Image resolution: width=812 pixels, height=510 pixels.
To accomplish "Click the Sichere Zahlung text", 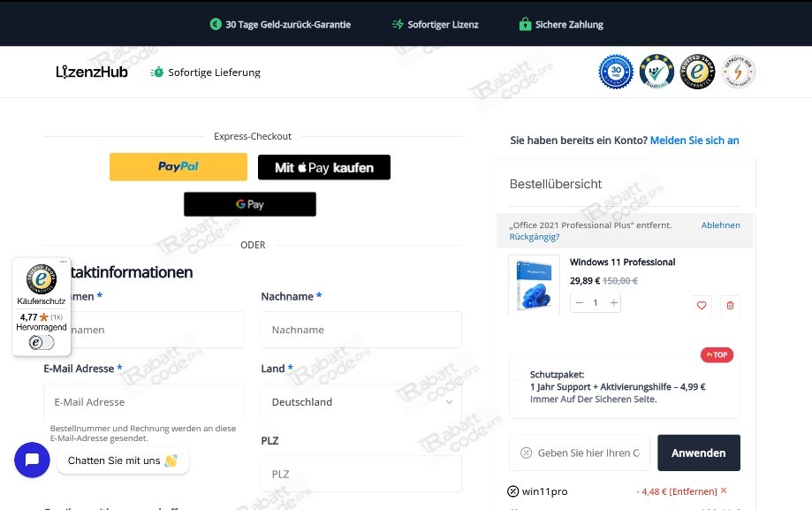I will coord(569,25).
